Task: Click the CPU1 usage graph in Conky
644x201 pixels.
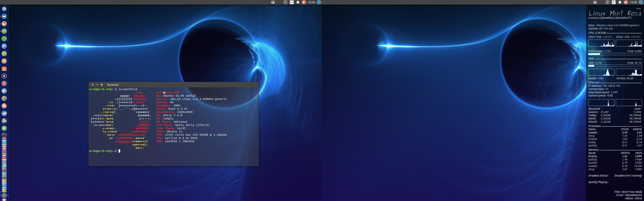Action: tap(601, 43)
